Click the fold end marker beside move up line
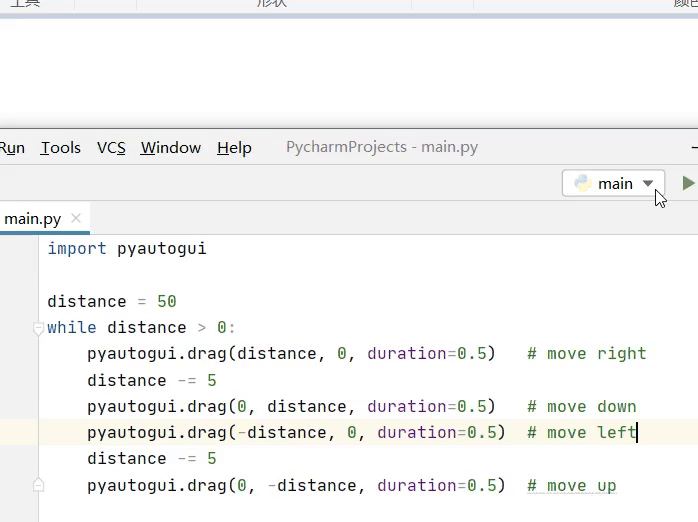The image size is (698, 522). pyautogui.click(x=38, y=485)
